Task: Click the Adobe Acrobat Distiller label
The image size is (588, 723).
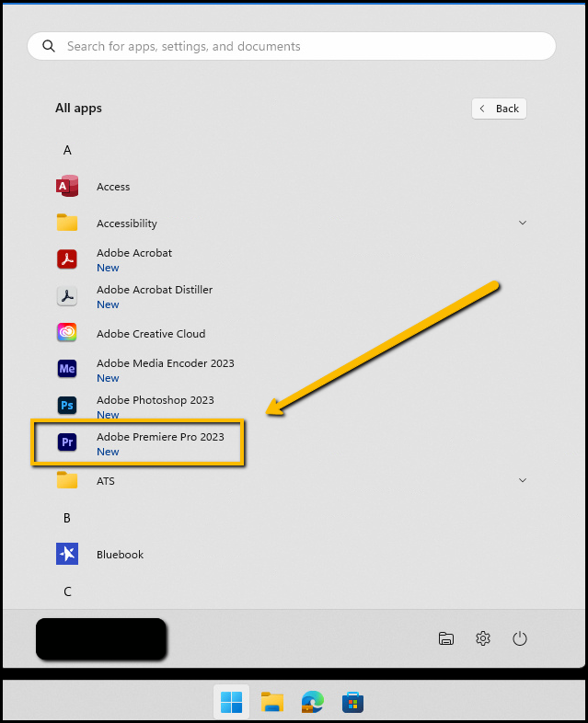Action: point(155,290)
